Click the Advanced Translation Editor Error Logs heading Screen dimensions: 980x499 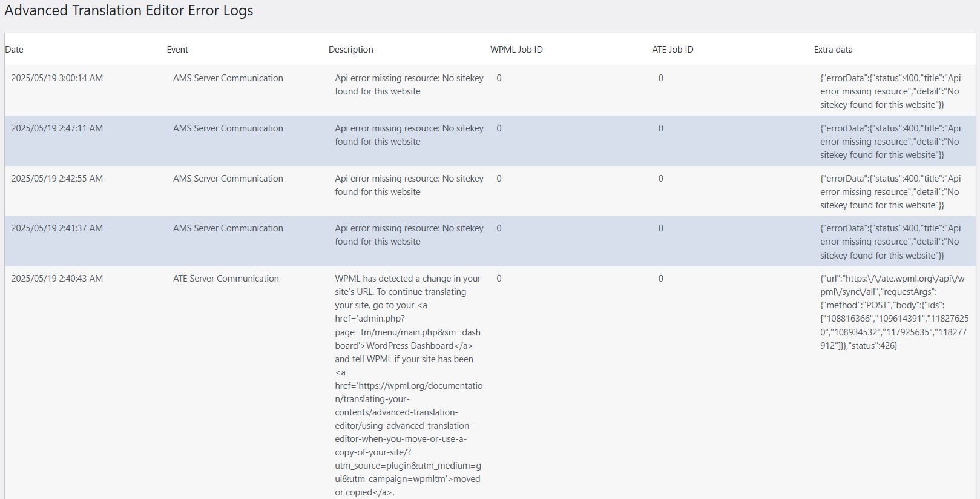point(129,10)
